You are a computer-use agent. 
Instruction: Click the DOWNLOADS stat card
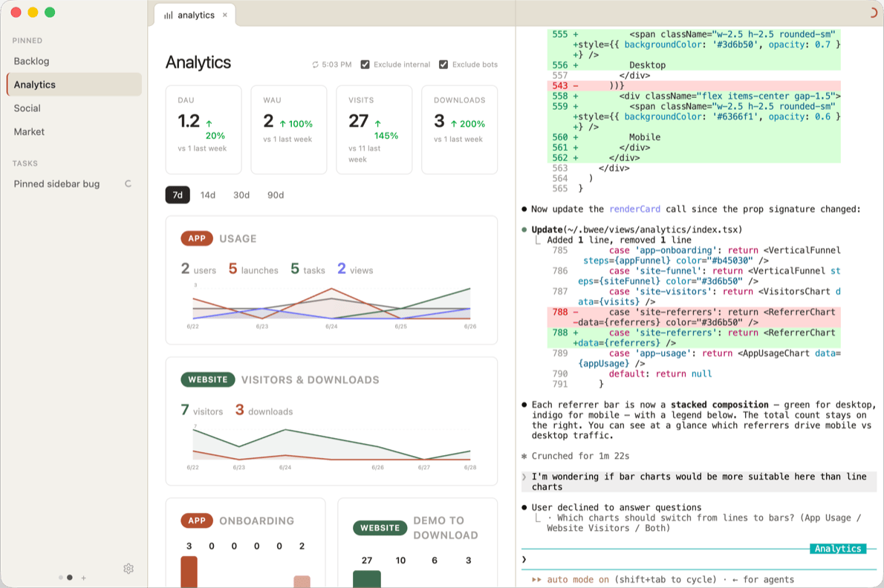point(460,129)
